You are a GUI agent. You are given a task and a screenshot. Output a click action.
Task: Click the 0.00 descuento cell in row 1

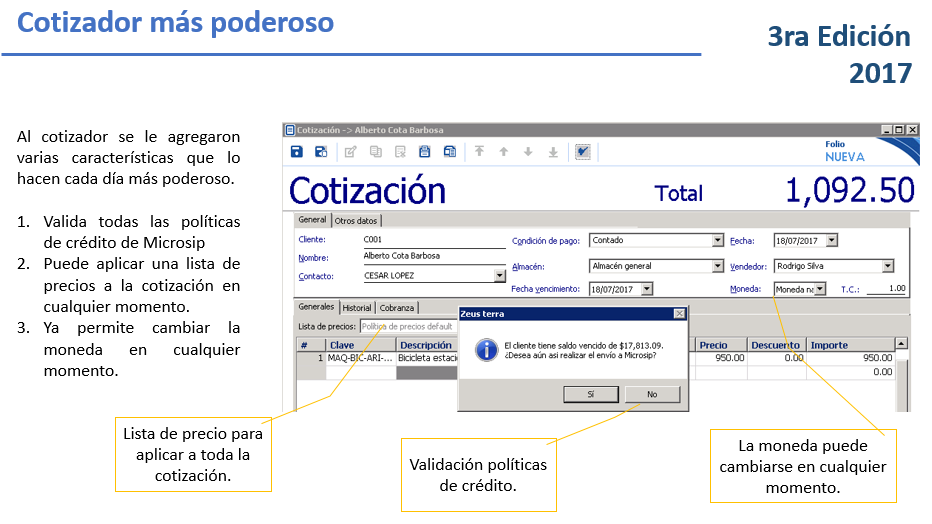776,358
